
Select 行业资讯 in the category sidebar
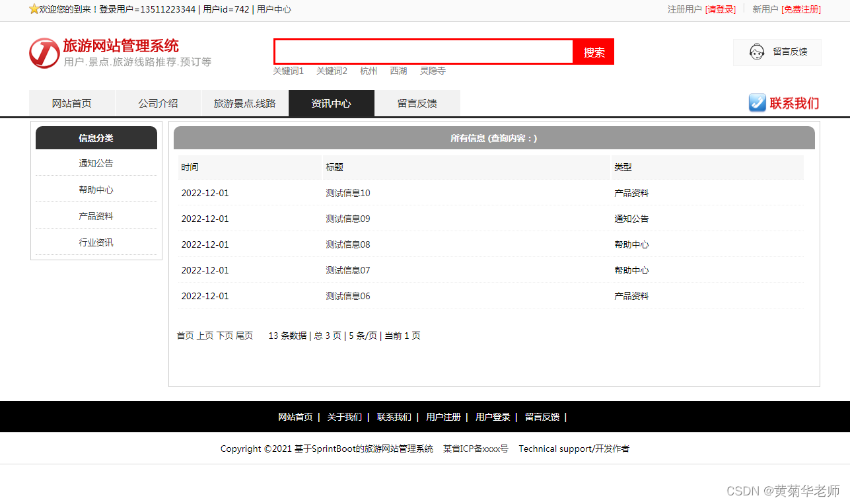coord(96,242)
